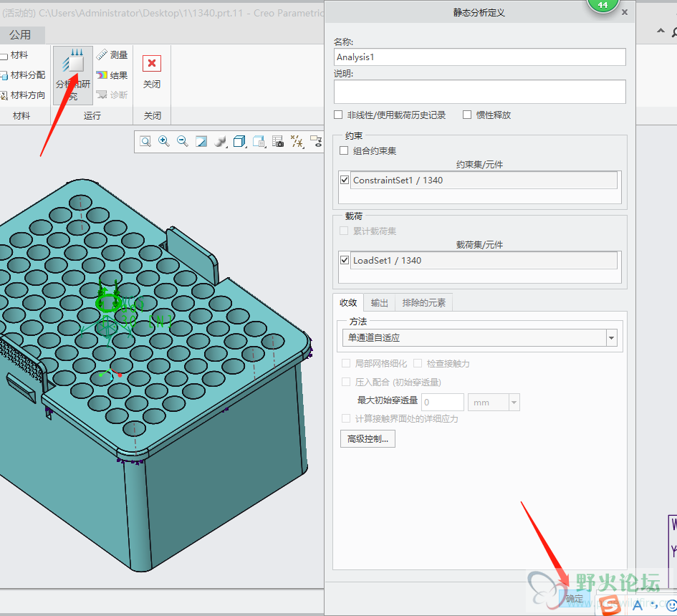677x616 pixels.
Task: Enable 惯性释放 (Inertia Relief) checkbox
Action: 466,115
